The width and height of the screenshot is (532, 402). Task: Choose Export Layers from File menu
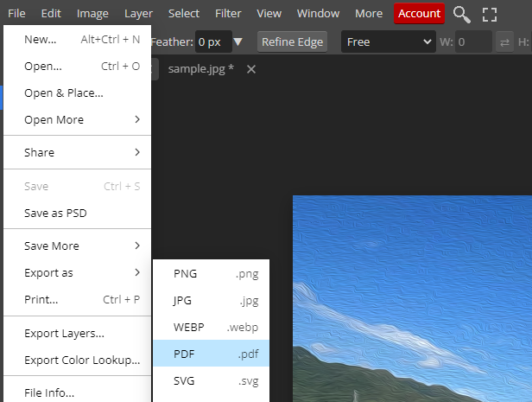(64, 333)
